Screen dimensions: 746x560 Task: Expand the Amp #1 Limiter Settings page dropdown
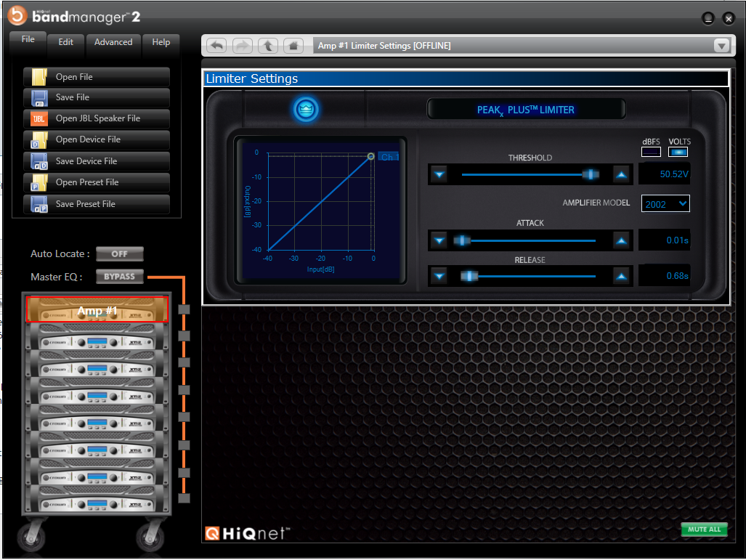point(721,46)
